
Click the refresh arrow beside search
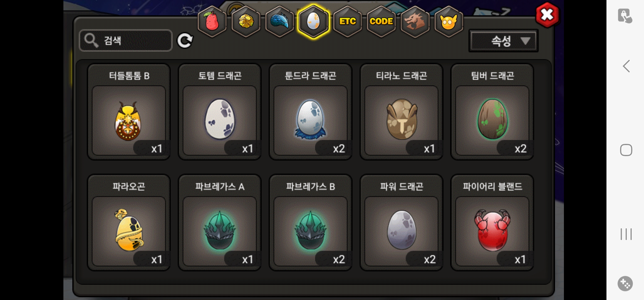[x=185, y=41]
